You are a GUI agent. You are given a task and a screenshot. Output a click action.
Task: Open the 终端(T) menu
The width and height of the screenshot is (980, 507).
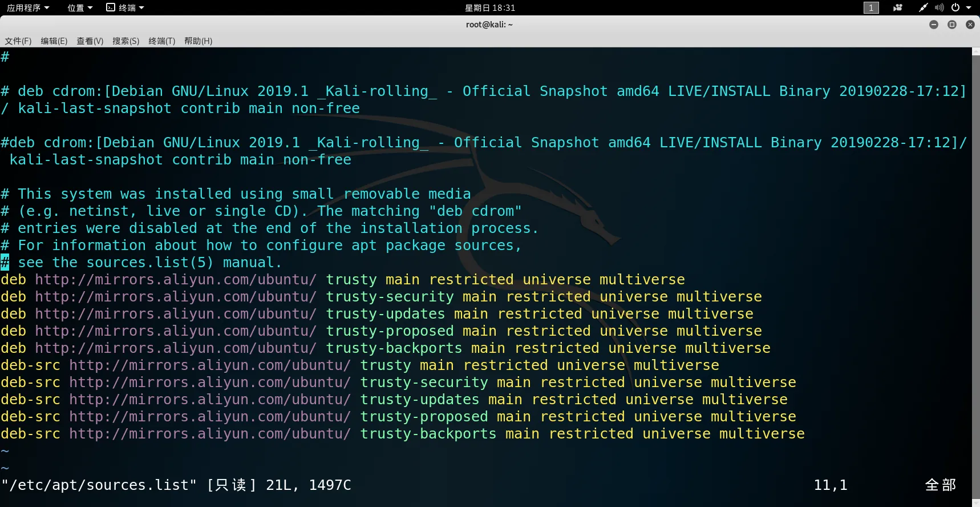[x=162, y=41]
